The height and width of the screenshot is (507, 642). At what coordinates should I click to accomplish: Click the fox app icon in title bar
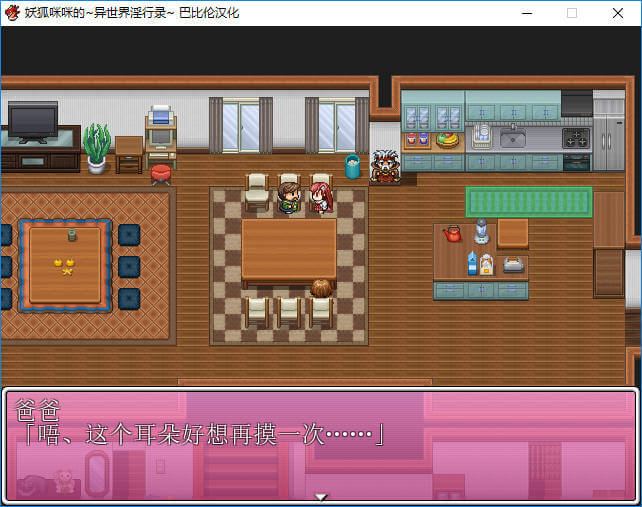click(12, 13)
